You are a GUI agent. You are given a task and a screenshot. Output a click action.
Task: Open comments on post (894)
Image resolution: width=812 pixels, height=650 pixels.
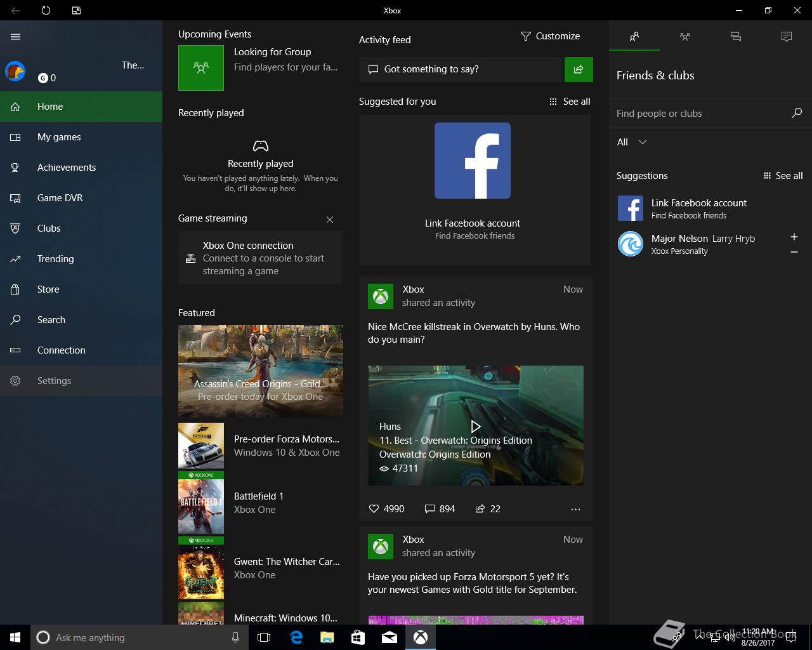pos(440,509)
